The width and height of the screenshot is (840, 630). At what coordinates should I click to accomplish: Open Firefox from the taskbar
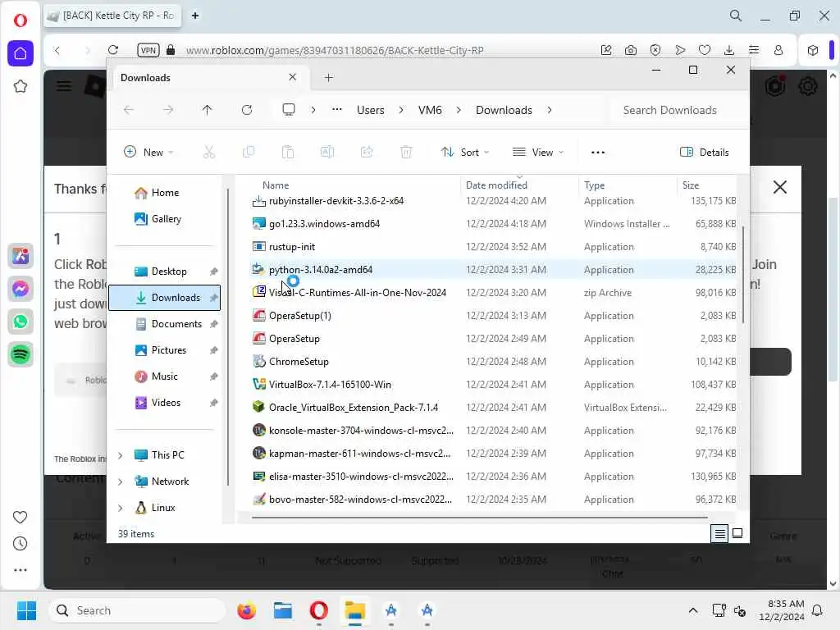click(x=246, y=610)
